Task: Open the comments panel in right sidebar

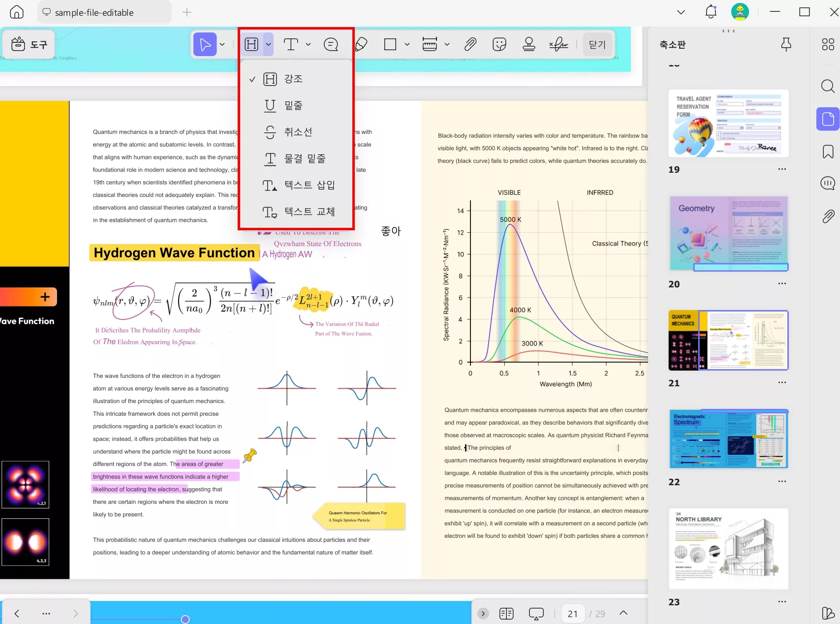Action: pos(828,184)
